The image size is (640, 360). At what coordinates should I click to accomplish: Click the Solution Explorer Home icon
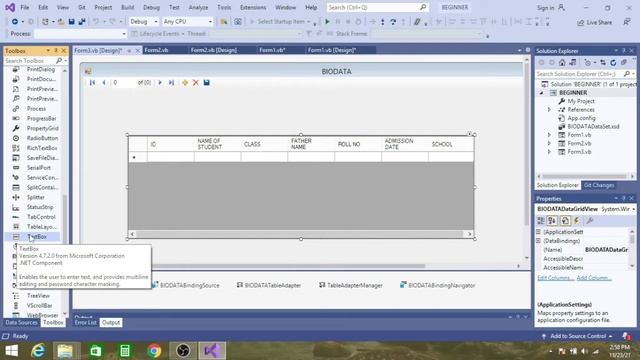(x=562, y=62)
